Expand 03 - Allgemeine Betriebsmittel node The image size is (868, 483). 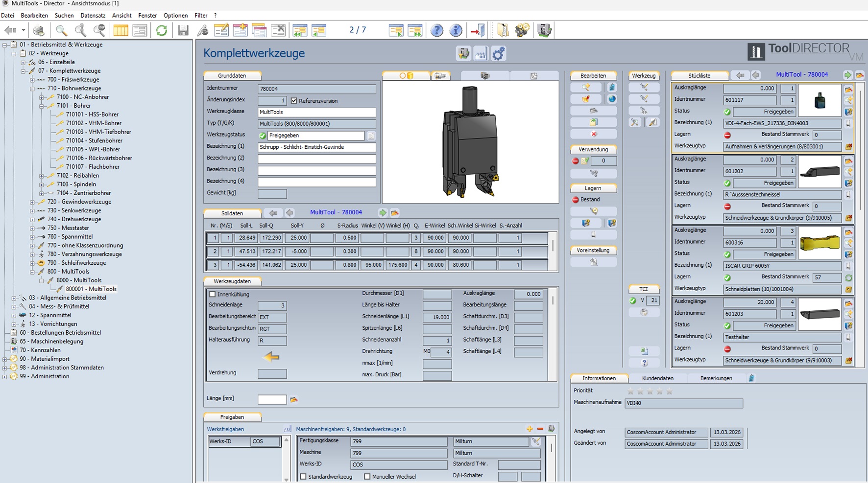(x=14, y=298)
